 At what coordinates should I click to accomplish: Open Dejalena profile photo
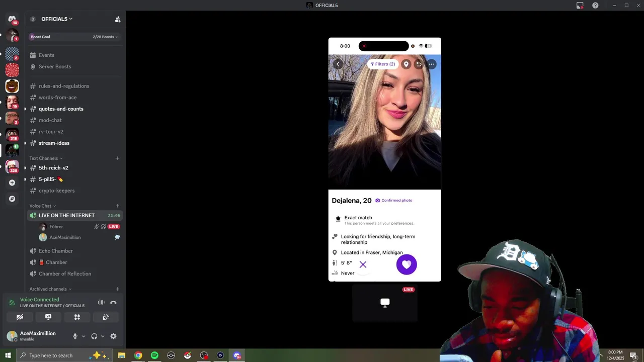[x=385, y=122]
